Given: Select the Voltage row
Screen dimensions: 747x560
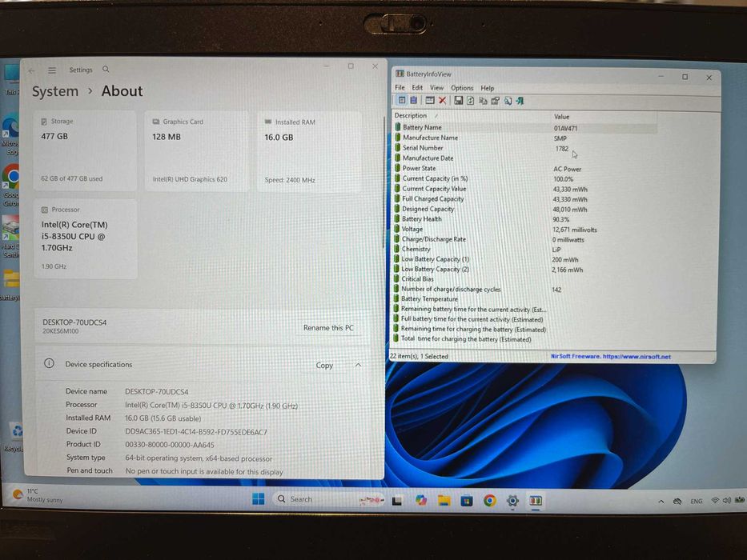Looking at the screenshot, I should coord(525,229).
